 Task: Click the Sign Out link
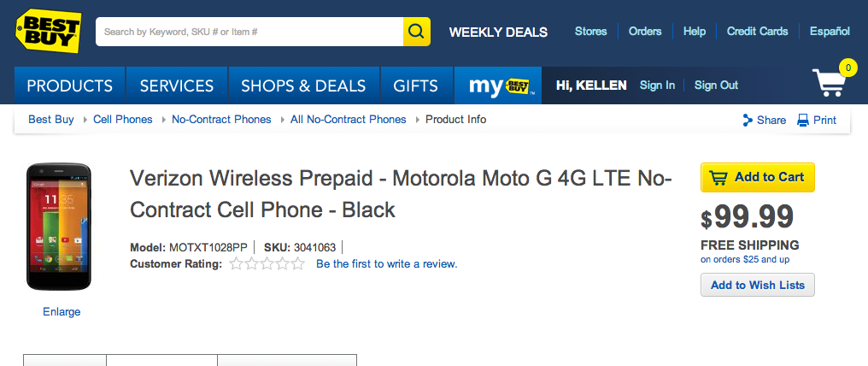(716, 86)
